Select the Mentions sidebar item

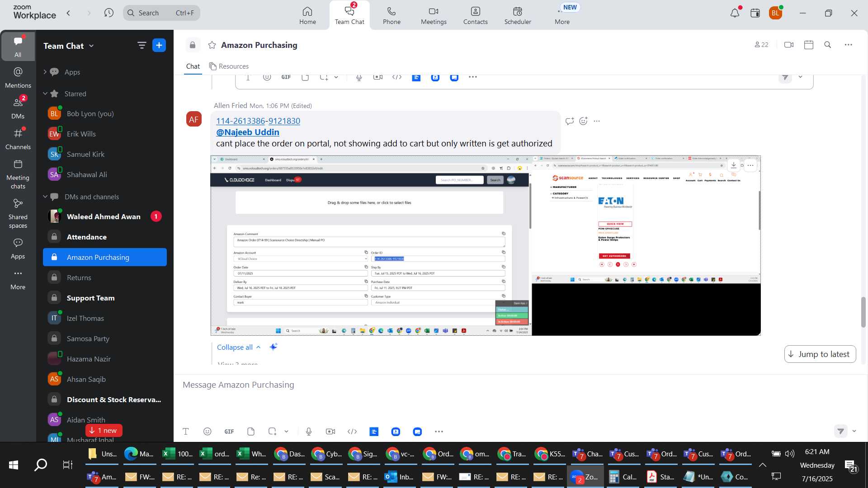(18, 78)
